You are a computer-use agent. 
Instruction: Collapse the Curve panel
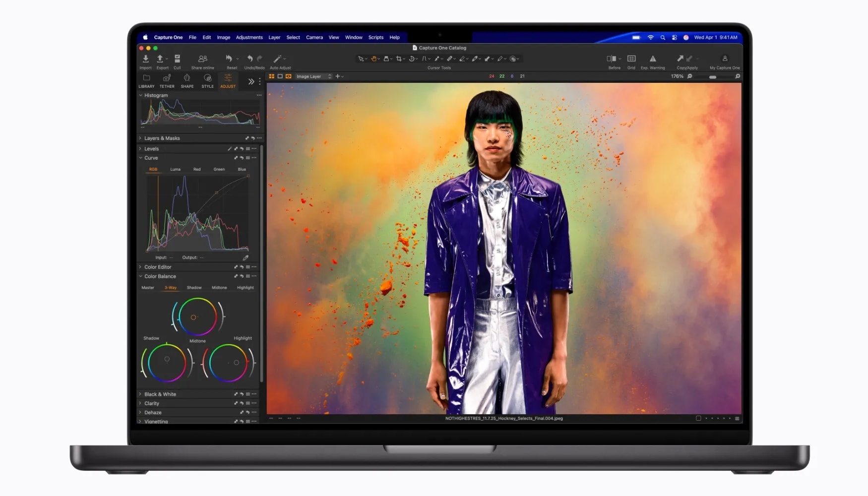140,158
